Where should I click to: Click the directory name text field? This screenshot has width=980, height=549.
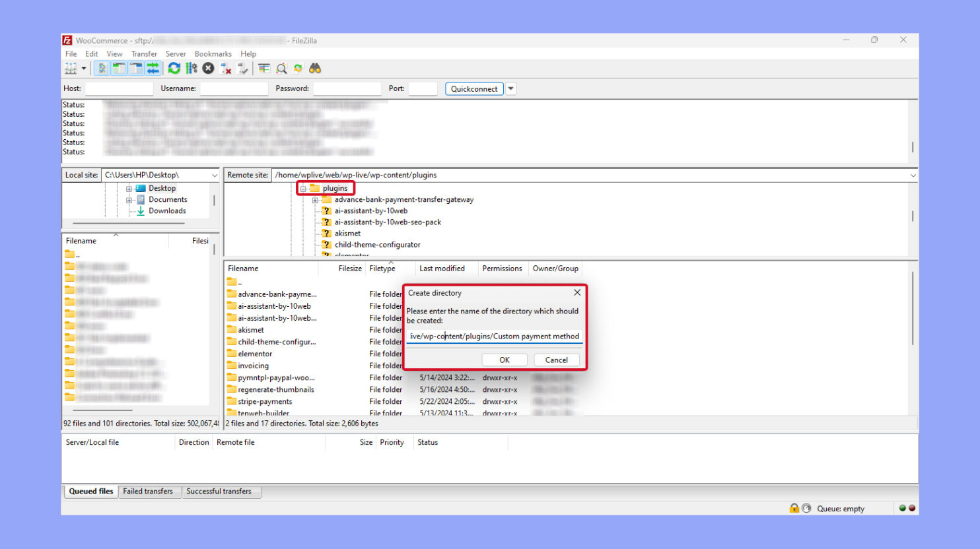click(x=494, y=337)
